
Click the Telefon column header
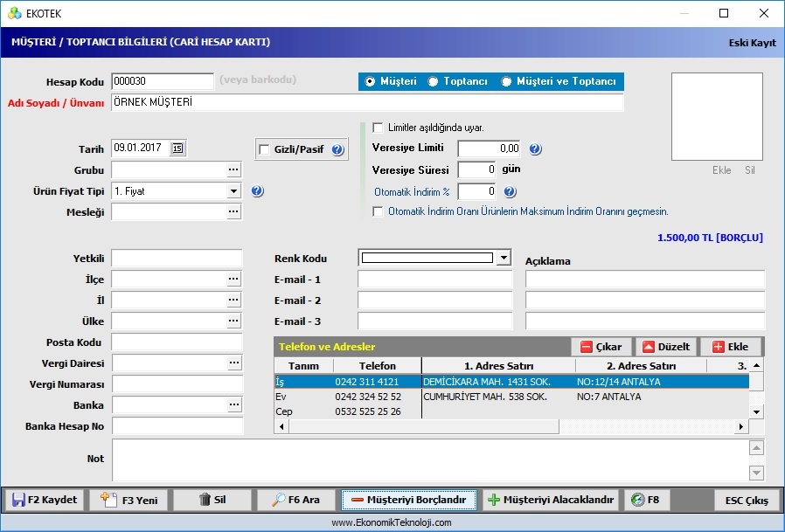tap(378, 366)
